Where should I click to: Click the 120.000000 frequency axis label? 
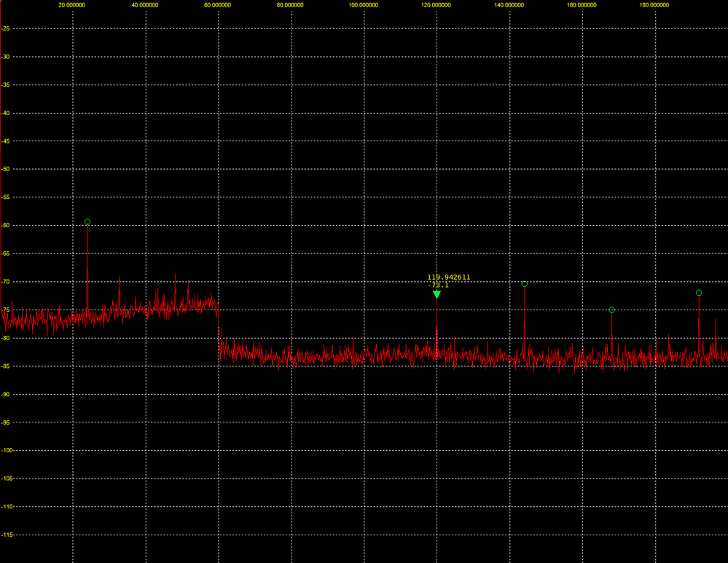coord(436,5)
